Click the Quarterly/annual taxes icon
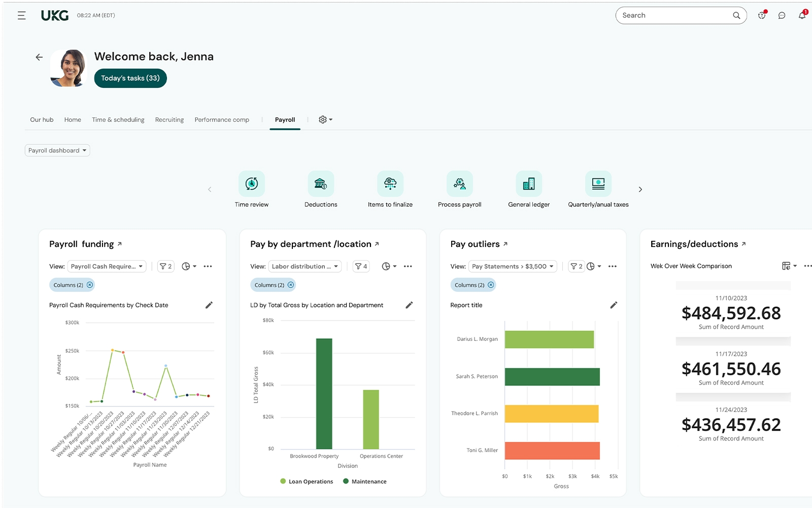Viewport: 812px width, 508px height. click(598, 184)
